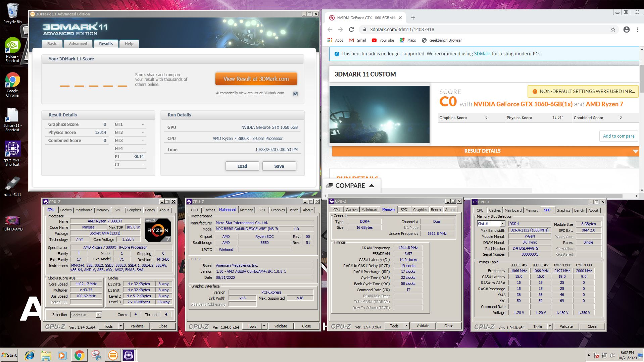Open the rufus-3.11 desktop icon
Viewport: 644px width, 362px height.
pyautogui.click(x=12, y=187)
